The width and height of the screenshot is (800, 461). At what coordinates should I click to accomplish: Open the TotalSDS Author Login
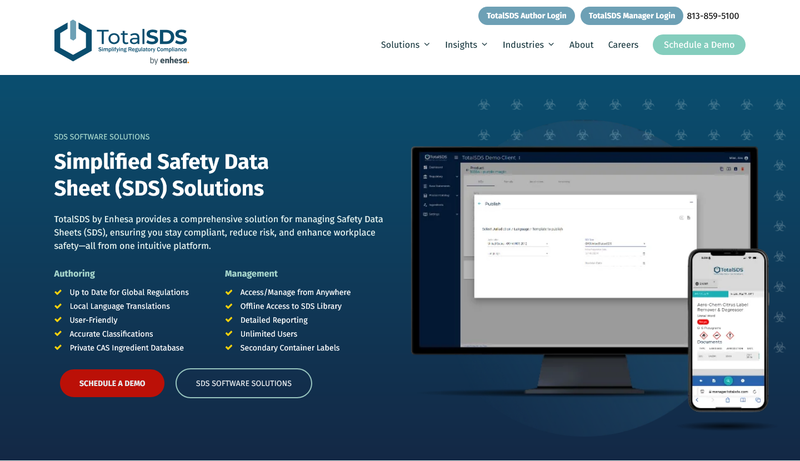(x=526, y=16)
